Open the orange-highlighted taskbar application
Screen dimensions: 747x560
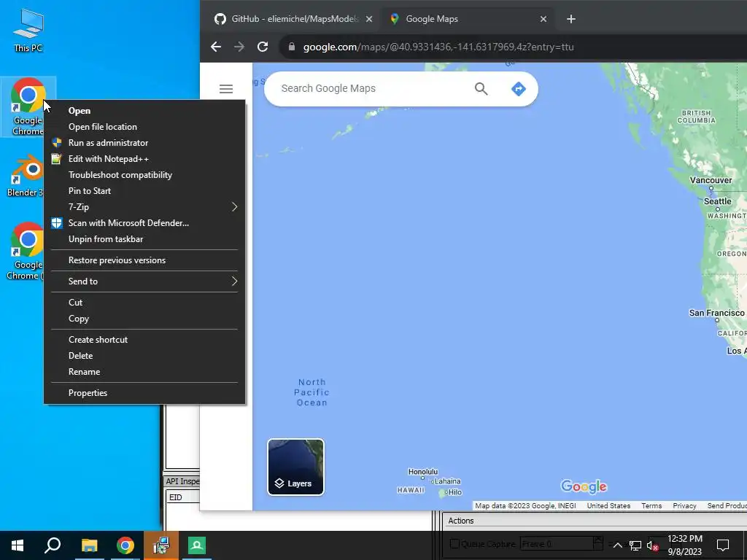[x=161, y=545]
